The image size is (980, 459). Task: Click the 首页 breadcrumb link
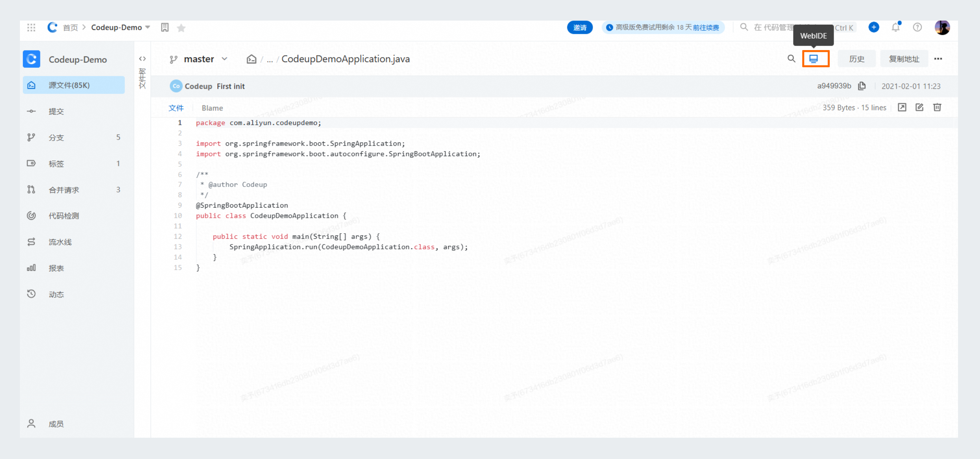[70, 27]
